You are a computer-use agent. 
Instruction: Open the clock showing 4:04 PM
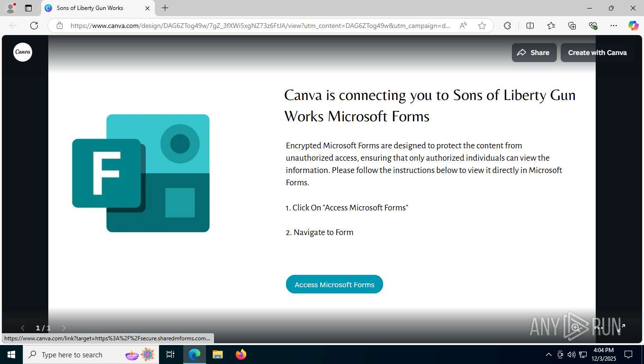603,355
